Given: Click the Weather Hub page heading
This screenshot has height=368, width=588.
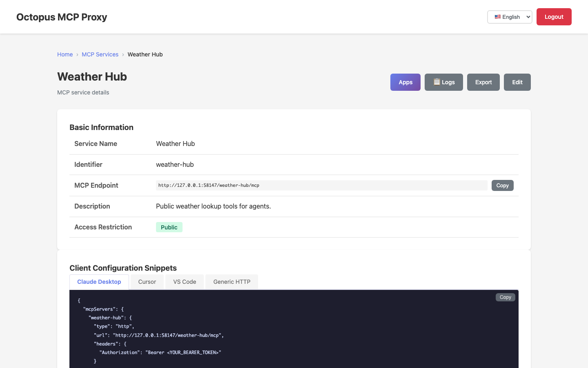Looking at the screenshot, I should (x=92, y=76).
